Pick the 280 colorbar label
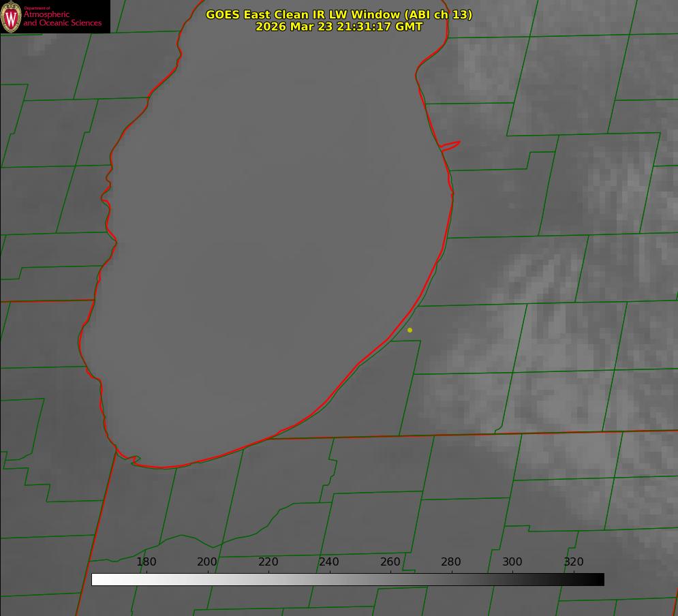678x616 pixels. click(451, 561)
